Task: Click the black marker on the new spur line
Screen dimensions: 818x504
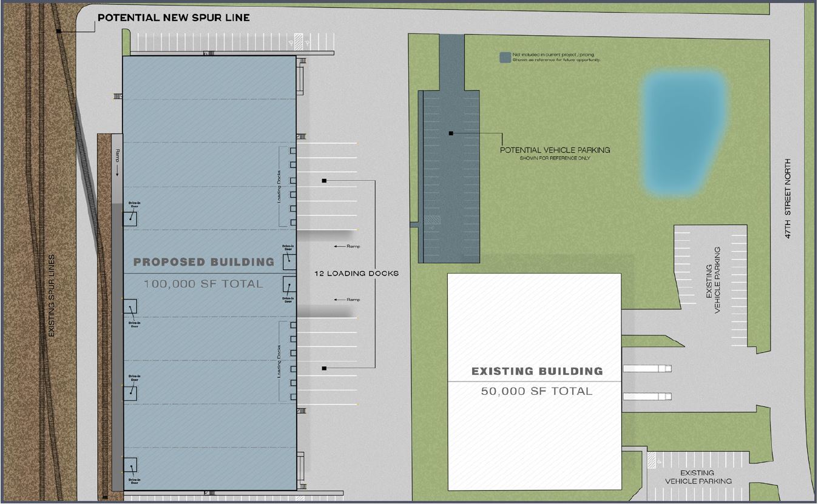Action: coord(59,30)
